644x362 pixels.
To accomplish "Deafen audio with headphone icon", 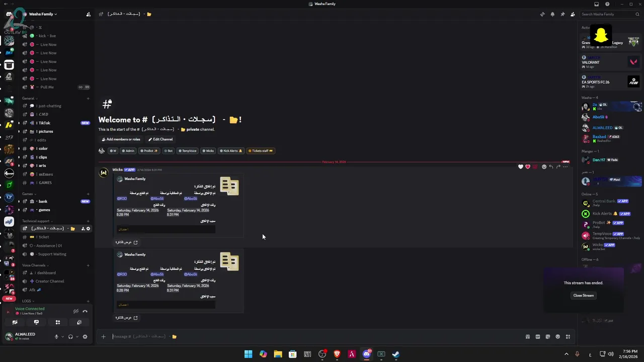I will 70,336.
